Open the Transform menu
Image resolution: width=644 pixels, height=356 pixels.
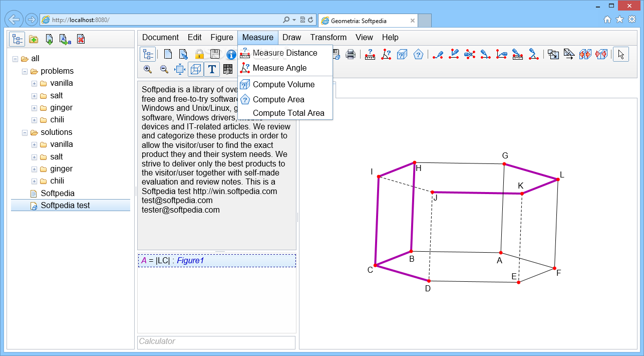(x=329, y=37)
